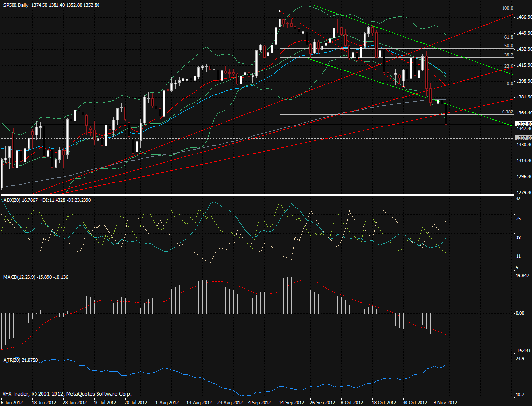Screen dimensions: 532x406
Task: Click the 6 Jun 2012 date label
Action: tap(12, 402)
